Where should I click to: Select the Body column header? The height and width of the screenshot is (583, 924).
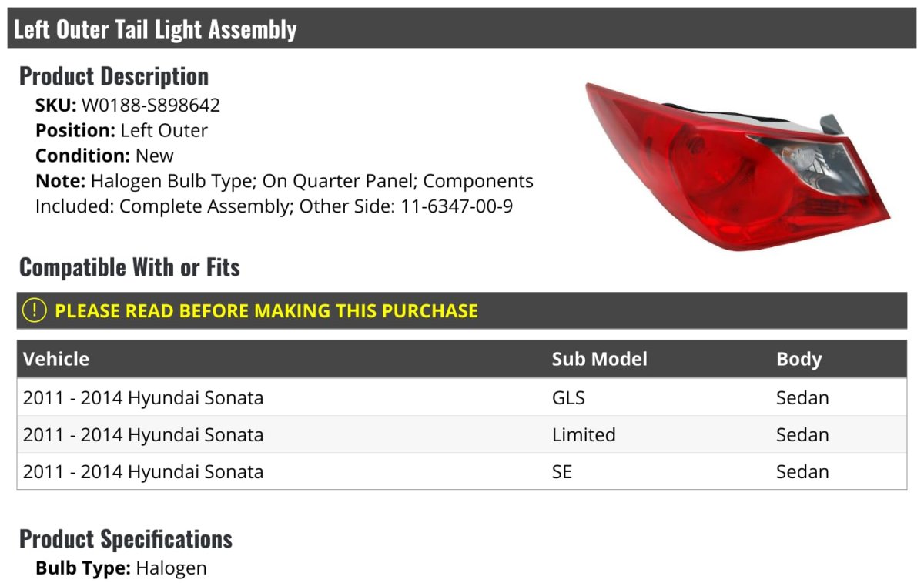coord(798,359)
